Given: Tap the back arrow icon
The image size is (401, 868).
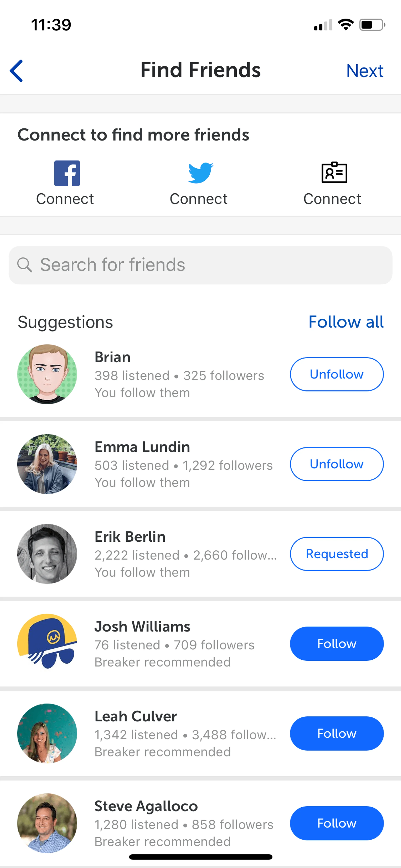Looking at the screenshot, I should tap(16, 71).
